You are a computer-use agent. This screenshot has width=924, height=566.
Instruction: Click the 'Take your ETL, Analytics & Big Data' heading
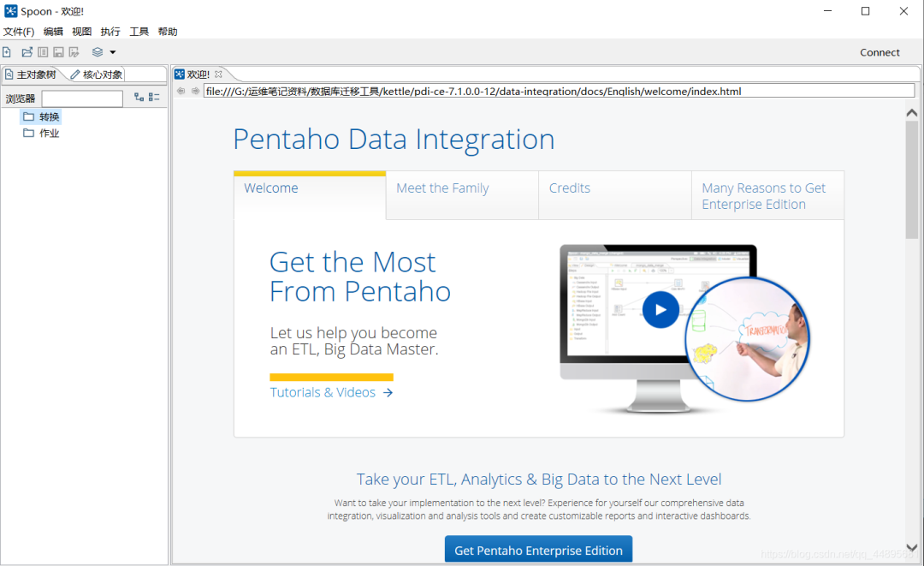tap(539, 480)
